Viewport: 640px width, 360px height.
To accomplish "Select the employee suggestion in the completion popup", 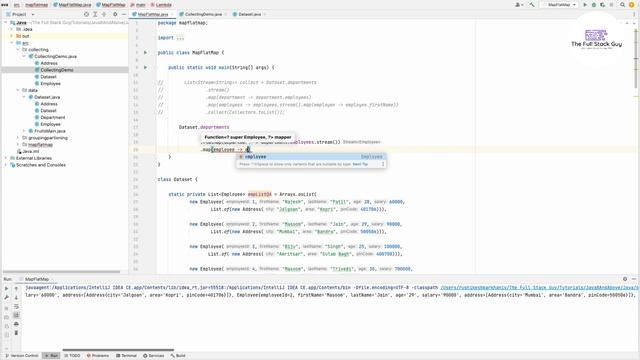I will 311,157.
